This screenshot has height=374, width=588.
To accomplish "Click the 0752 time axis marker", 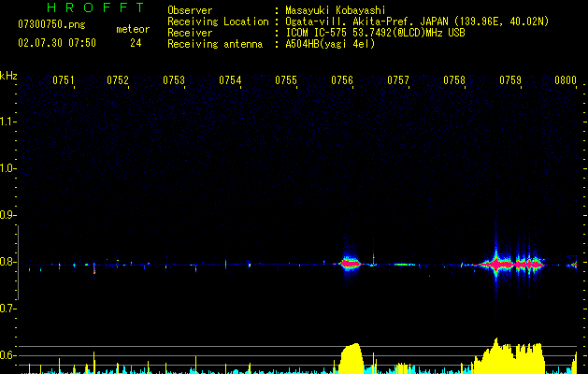I will 118,80.
